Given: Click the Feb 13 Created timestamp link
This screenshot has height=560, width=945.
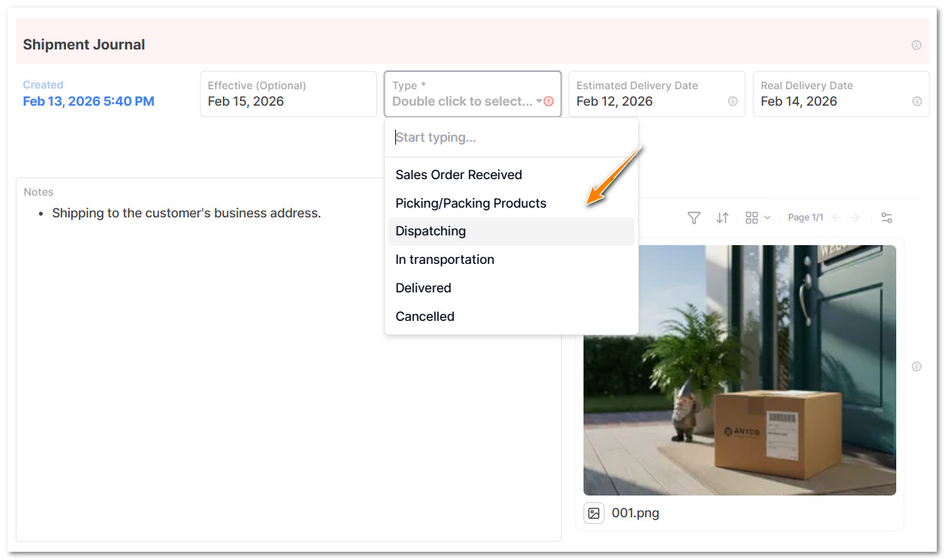Looking at the screenshot, I should tap(88, 100).
